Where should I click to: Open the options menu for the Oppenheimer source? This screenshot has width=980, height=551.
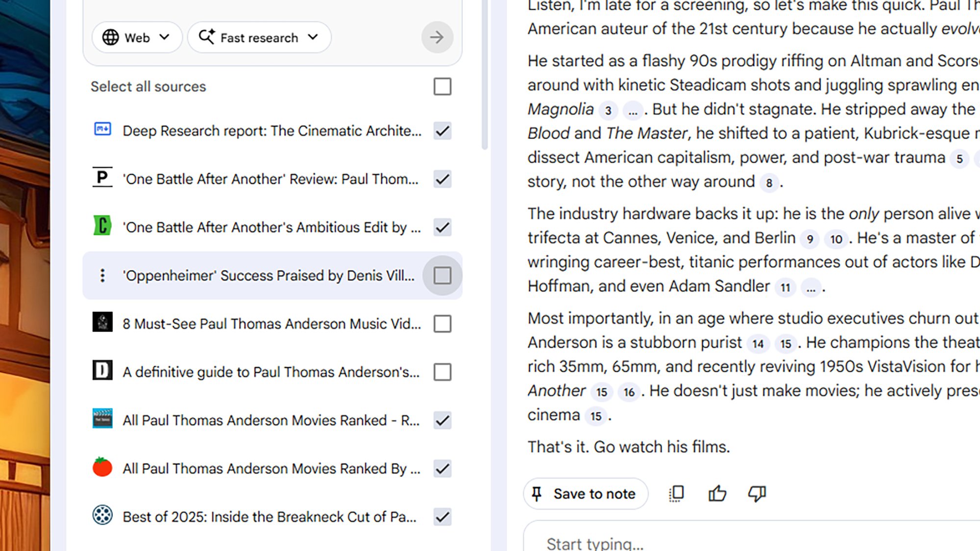point(101,276)
